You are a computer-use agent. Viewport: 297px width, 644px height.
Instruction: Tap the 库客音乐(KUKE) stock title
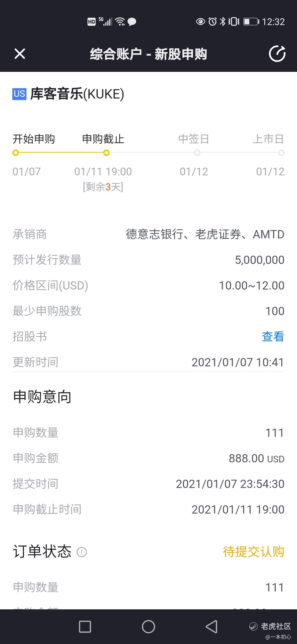tap(77, 94)
